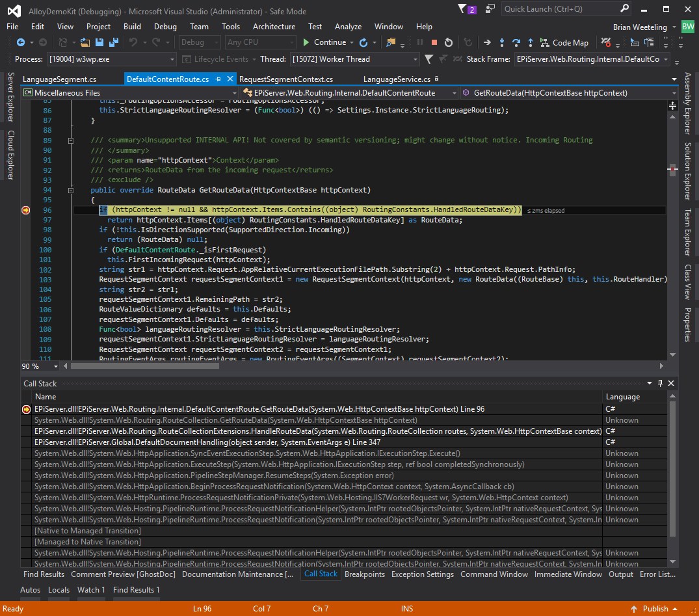
Task: Open the Stack Frame dropdown
Action: [592, 59]
